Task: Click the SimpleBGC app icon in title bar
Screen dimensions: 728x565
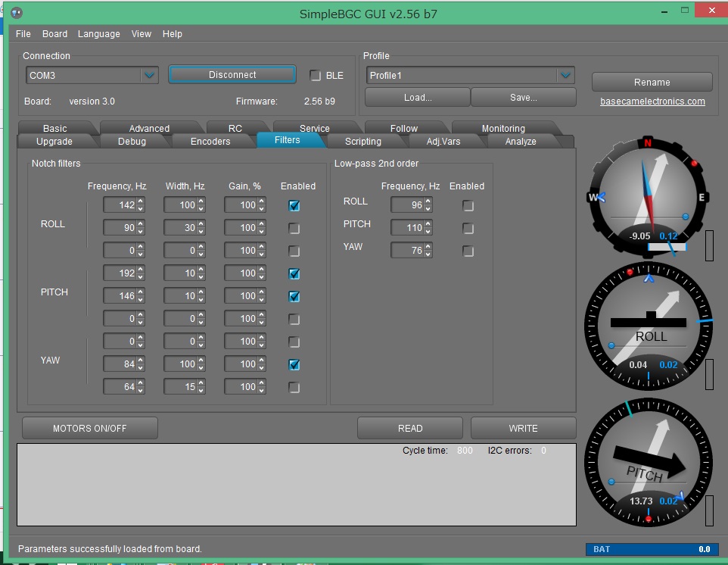Action: click(x=17, y=13)
